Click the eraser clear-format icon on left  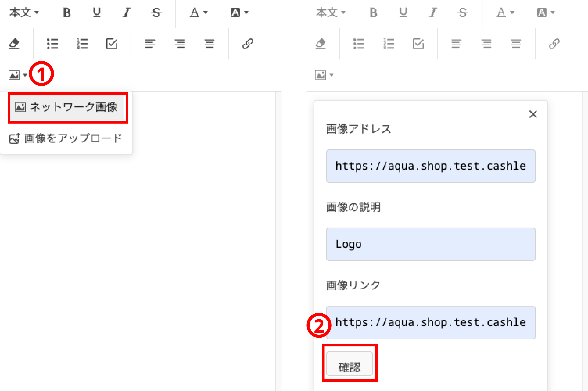point(14,44)
